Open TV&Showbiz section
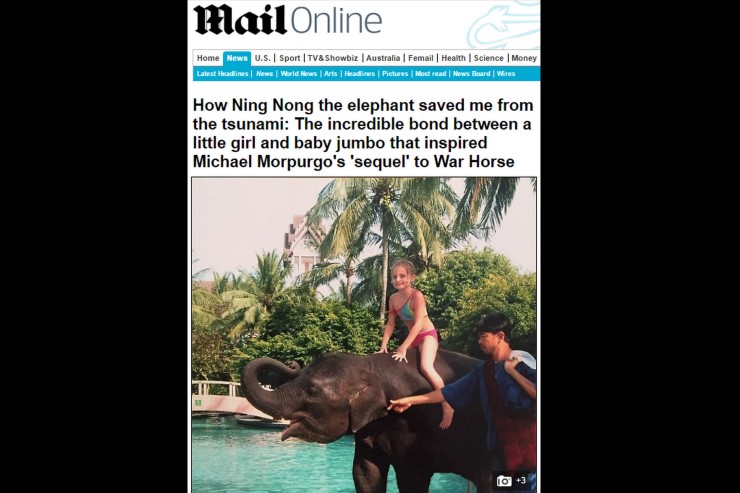Image resolution: width=740 pixels, height=493 pixels. (333, 58)
